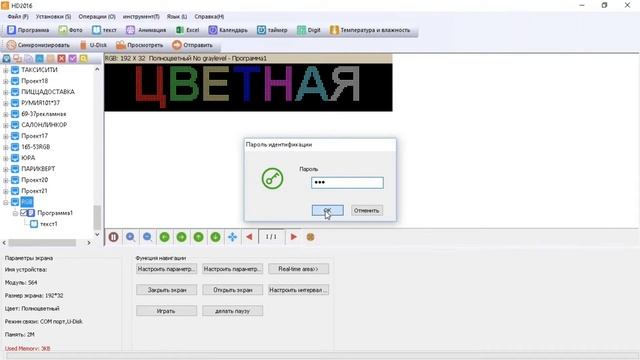This screenshot has height=360, width=640.
Task: Click the purple checkmark icon in tree toolbar
Action: (x=73, y=59)
